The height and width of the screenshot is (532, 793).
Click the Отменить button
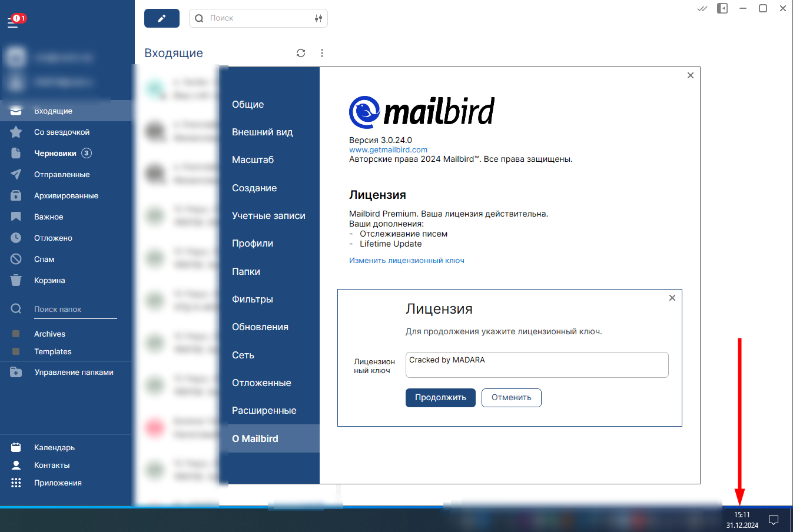pyautogui.click(x=512, y=397)
